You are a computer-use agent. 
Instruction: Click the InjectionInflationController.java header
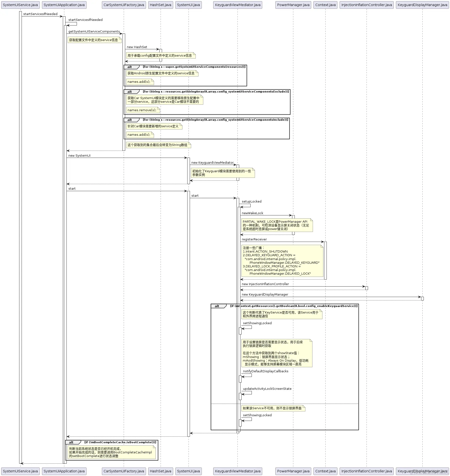pyautogui.click(x=367, y=5)
